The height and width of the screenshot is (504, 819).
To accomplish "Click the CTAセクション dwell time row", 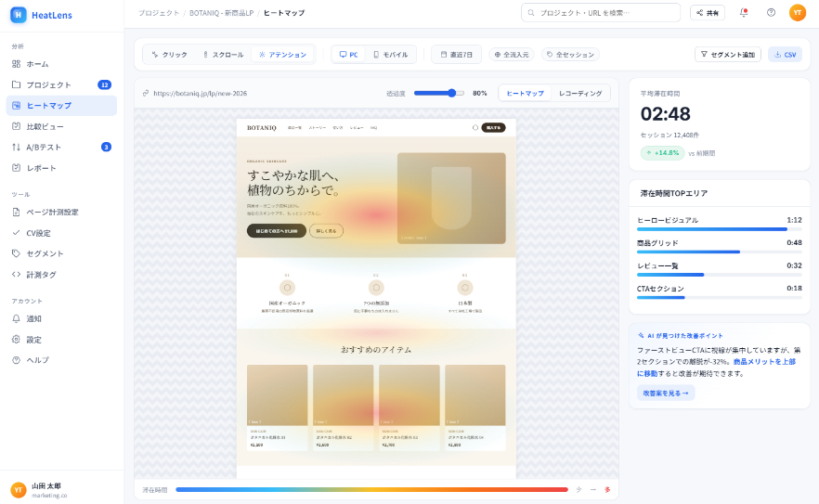I will pos(720,291).
